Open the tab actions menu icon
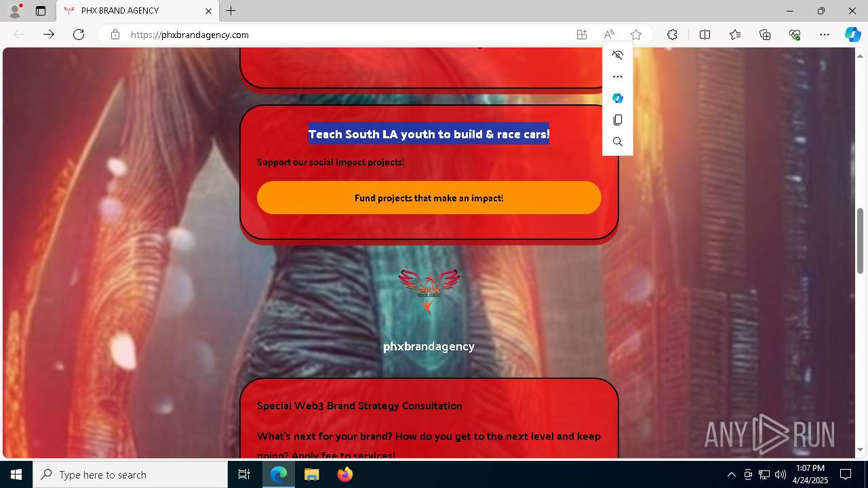The width and height of the screenshot is (868, 488). (x=41, y=11)
